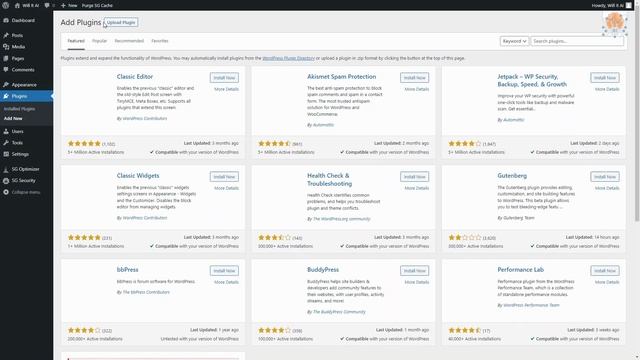The height and width of the screenshot is (360, 640).
Task: Install the Jetpack plugin
Action: (604, 78)
